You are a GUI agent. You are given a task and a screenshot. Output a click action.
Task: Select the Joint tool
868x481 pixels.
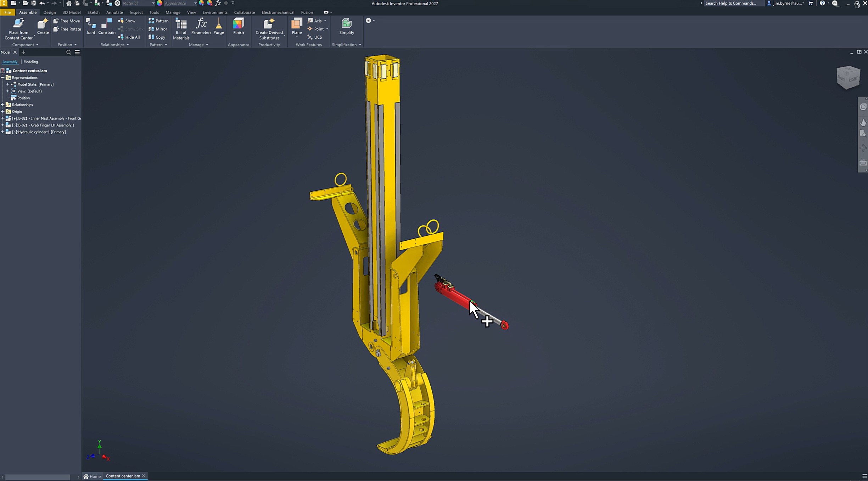(x=91, y=26)
